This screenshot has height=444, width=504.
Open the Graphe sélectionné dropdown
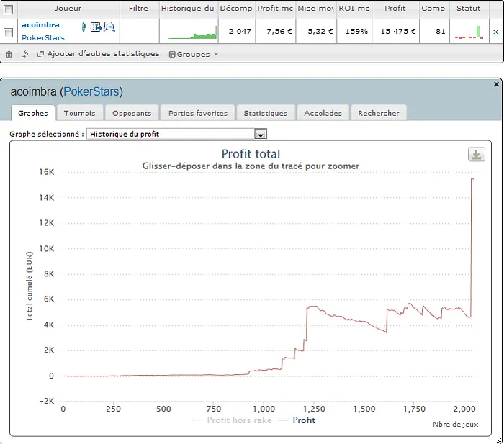261,134
